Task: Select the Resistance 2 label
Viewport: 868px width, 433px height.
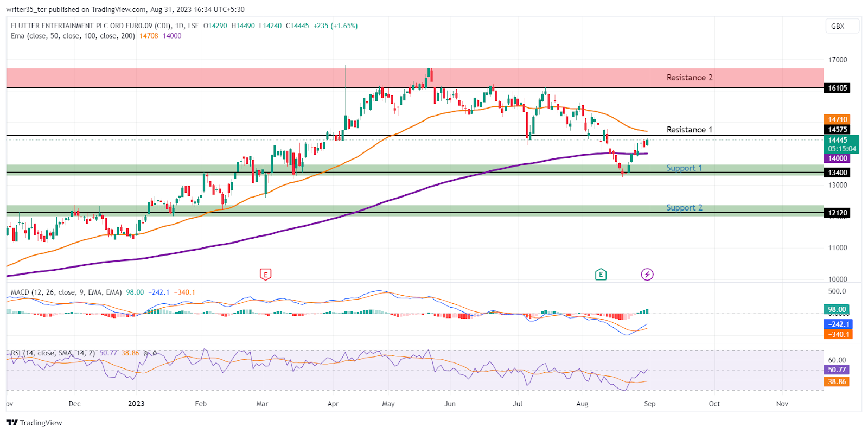Action: point(690,78)
